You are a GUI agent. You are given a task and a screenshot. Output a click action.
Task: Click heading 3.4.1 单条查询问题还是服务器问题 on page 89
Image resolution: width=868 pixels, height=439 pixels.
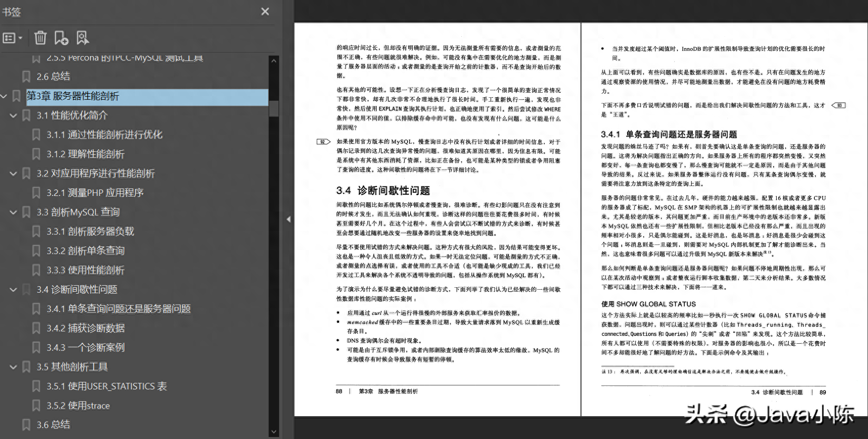[669, 134]
